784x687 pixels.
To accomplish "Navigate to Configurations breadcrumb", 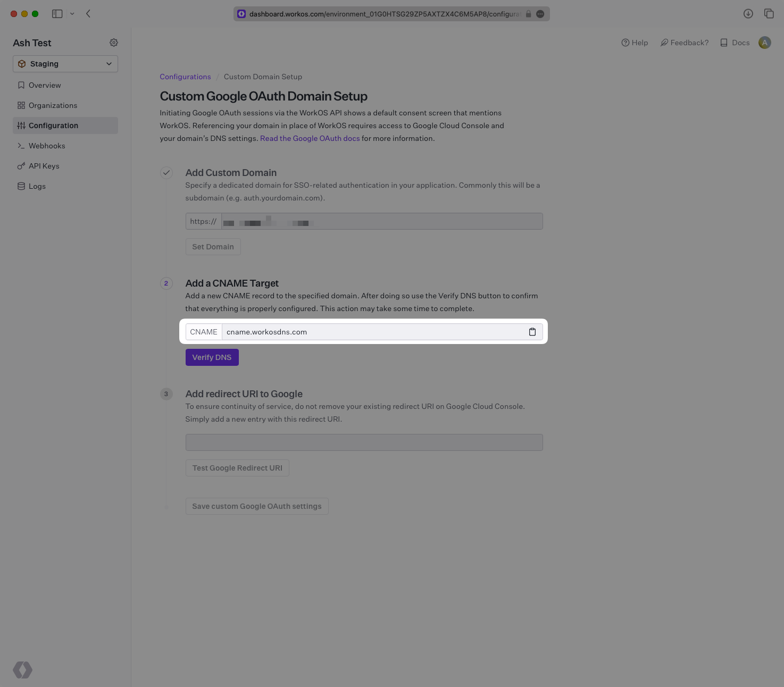I will [x=185, y=77].
